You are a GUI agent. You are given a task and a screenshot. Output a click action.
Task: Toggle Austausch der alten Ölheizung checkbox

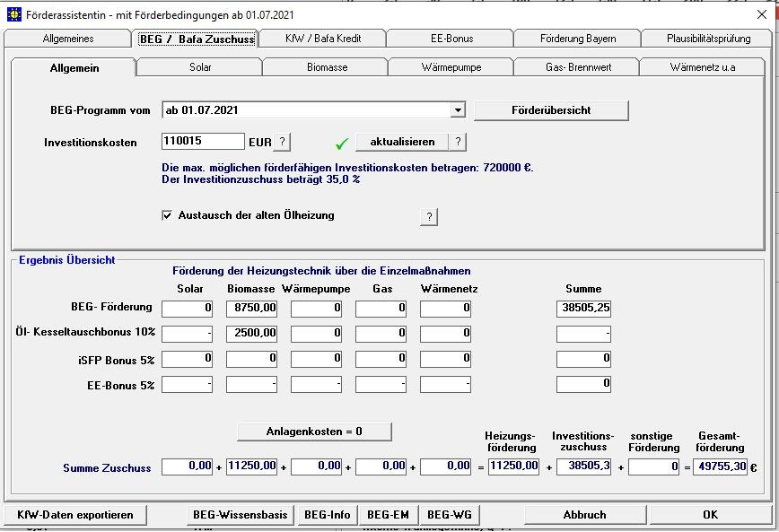pos(167,216)
